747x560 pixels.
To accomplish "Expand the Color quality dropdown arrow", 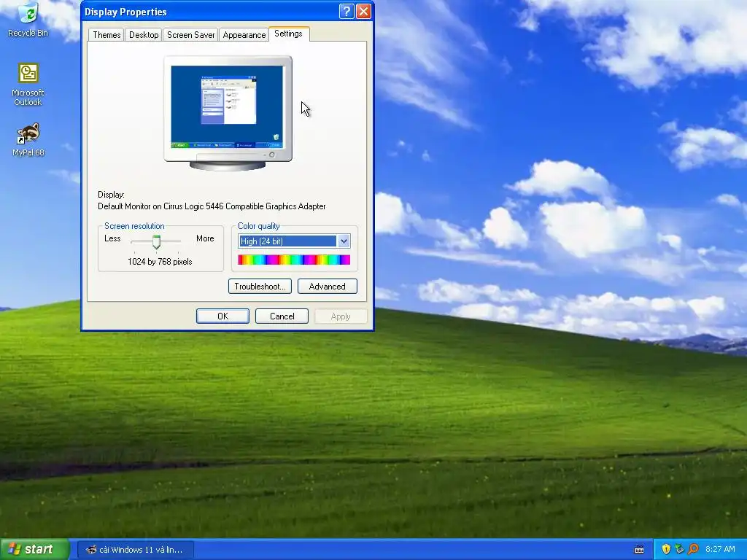I will tap(344, 241).
